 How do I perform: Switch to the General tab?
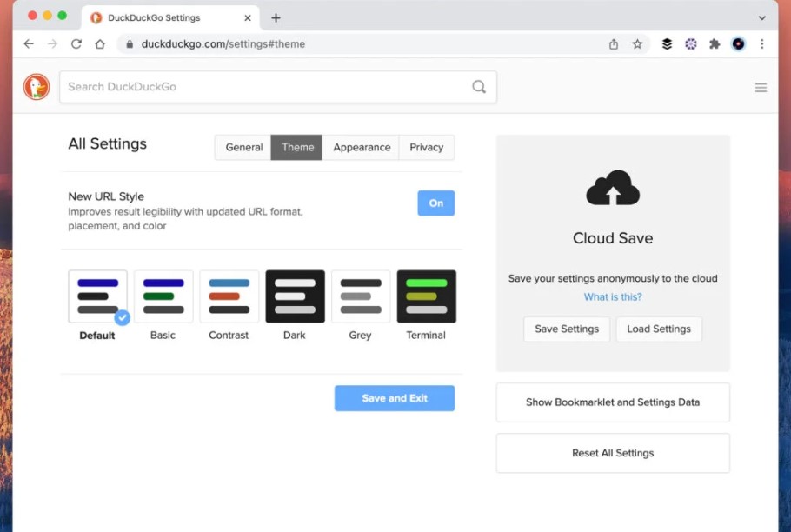[x=243, y=147]
